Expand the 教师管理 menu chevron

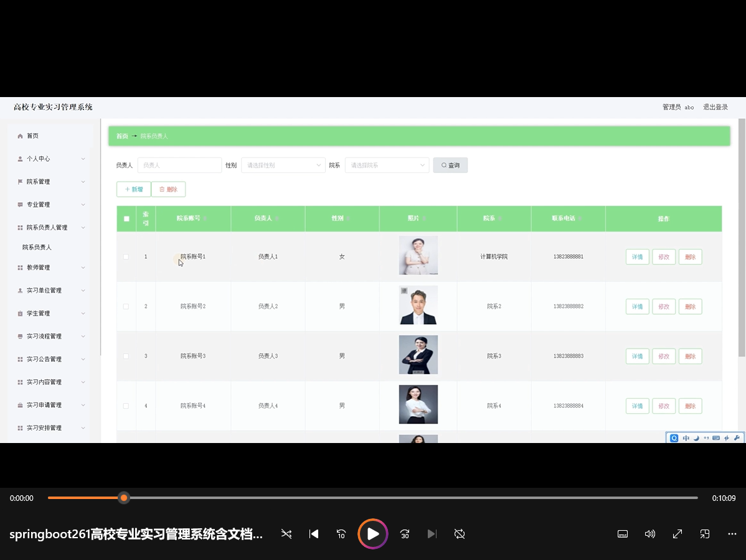pos(83,267)
